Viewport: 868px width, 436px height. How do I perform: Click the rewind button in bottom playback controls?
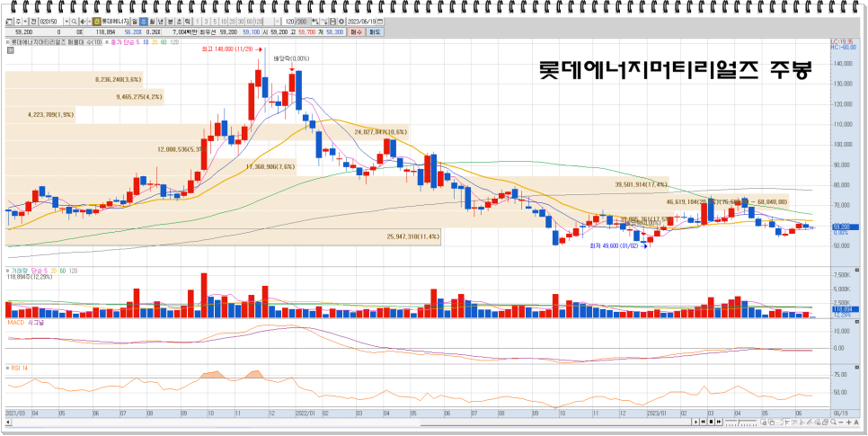(x=703, y=422)
